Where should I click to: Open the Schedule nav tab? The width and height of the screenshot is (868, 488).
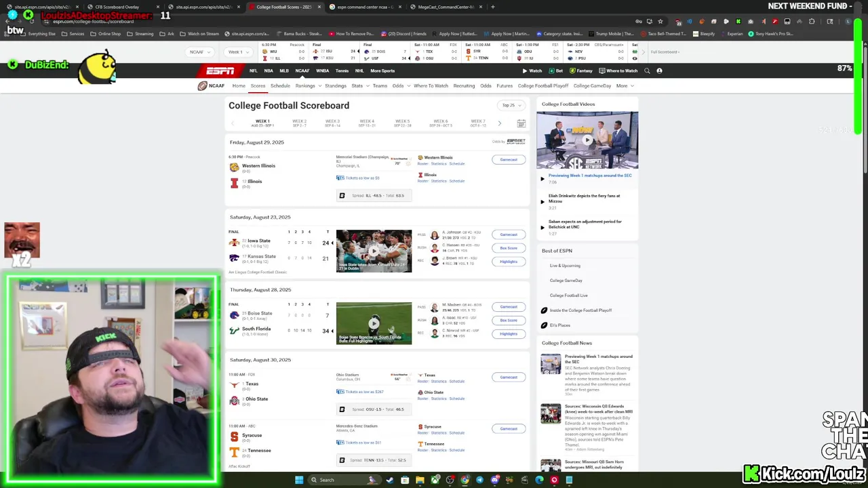280,86
